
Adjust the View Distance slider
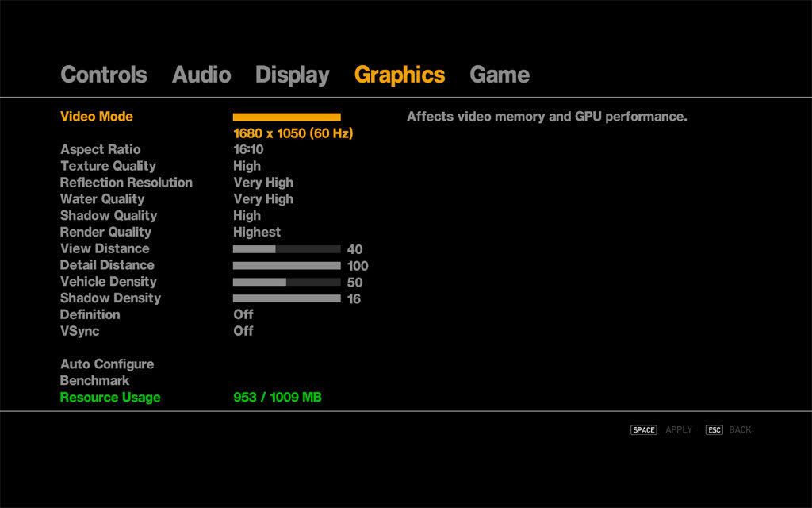(286, 249)
